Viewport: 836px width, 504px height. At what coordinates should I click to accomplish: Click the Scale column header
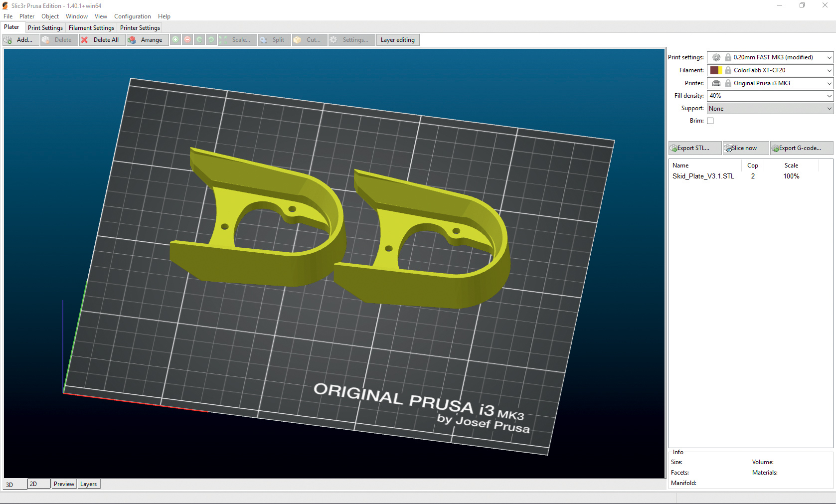(x=791, y=166)
